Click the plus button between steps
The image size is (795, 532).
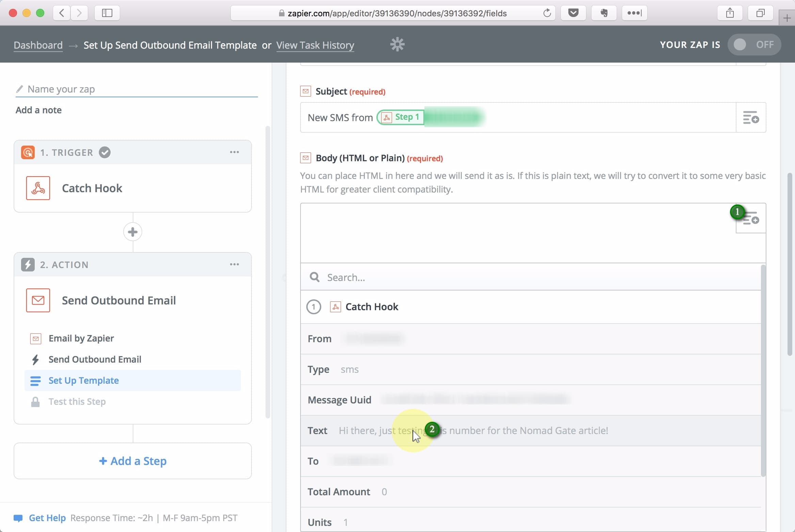point(133,232)
